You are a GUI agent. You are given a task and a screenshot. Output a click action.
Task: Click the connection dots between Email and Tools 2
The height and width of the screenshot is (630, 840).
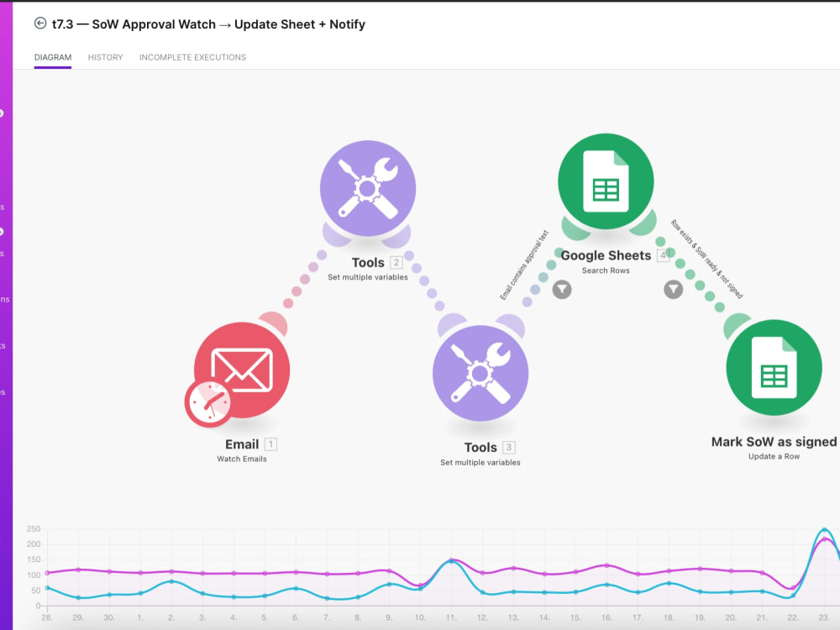[305, 279]
